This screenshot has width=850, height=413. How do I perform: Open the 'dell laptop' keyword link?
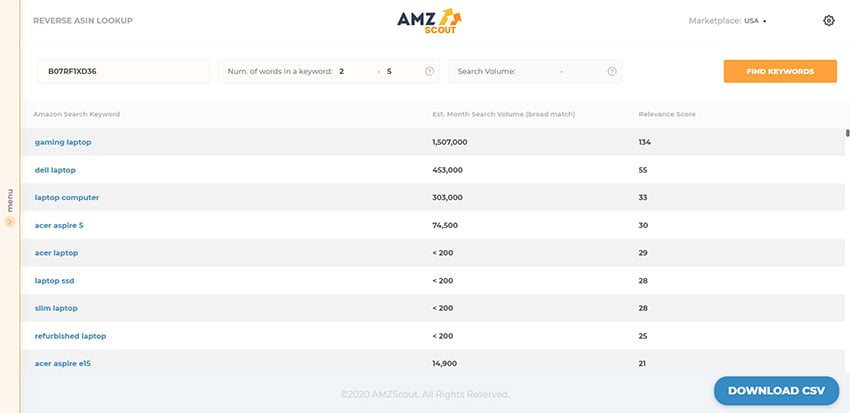tap(55, 170)
